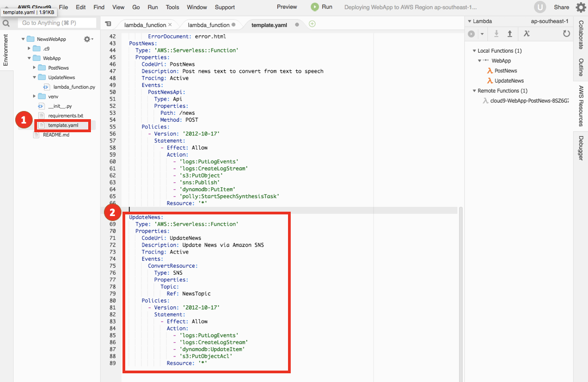Click line number 72 in the gutter
Screen dimensions: 588x382
tap(113, 245)
